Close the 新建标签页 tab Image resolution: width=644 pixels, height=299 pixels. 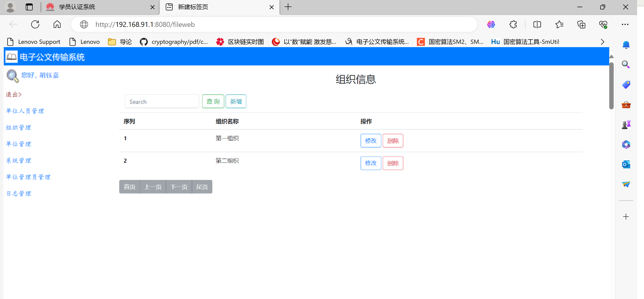click(x=271, y=7)
